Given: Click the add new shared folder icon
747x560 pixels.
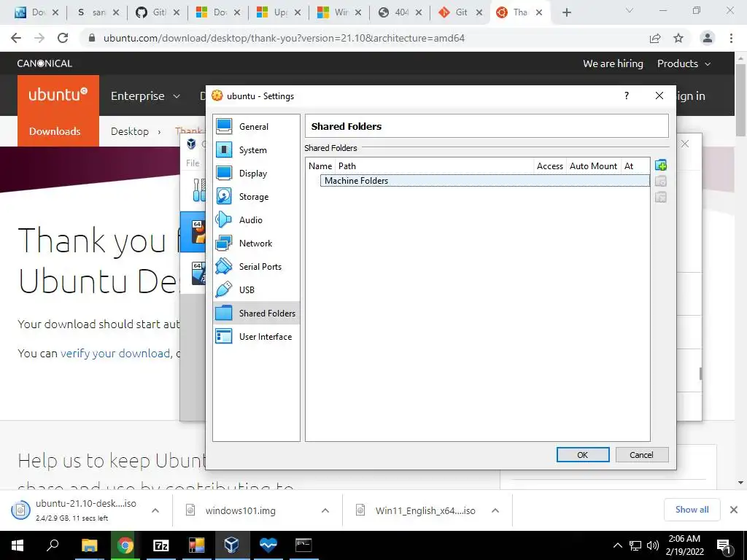Looking at the screenshot, I should pyautogui.click(x=661, y=166).
